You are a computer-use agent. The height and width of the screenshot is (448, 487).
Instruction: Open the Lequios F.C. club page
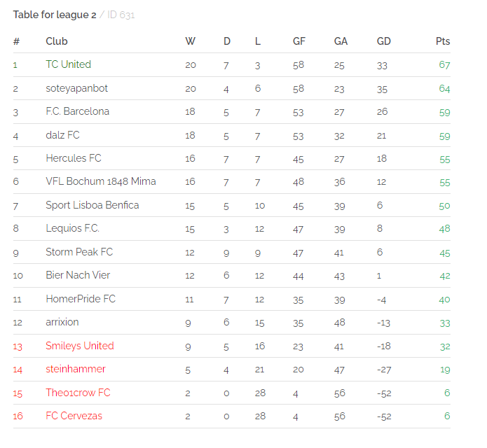(x=72, y=228)
